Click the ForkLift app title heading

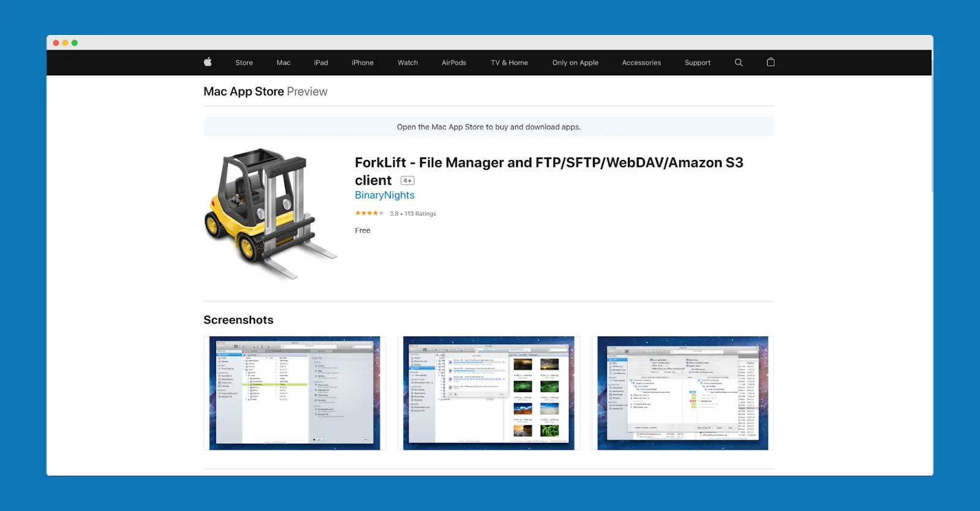549,171
